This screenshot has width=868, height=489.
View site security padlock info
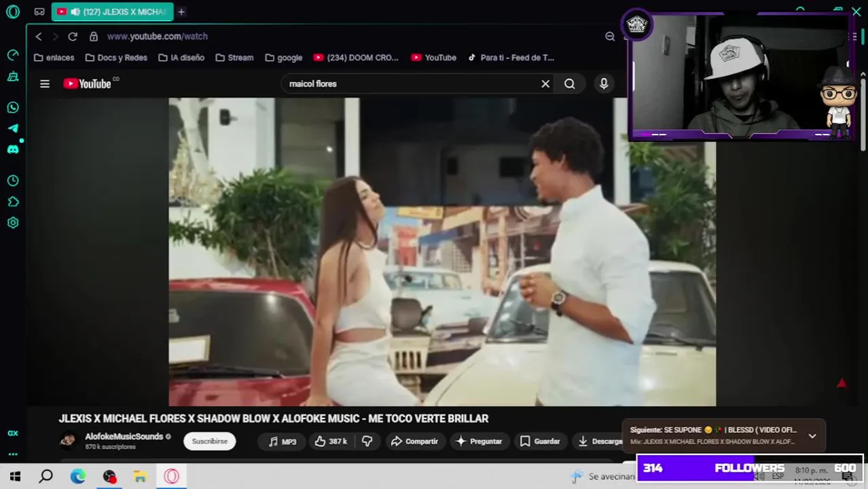94,37
